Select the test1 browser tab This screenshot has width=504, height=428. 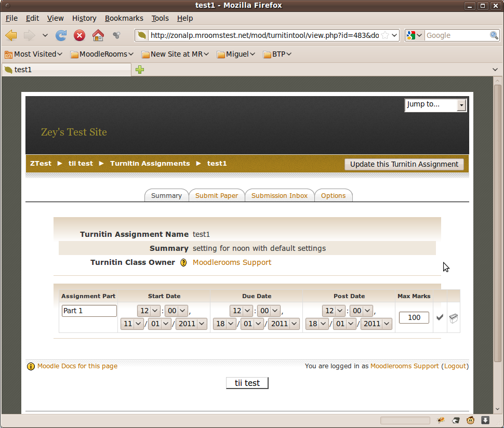pos(67,70)
